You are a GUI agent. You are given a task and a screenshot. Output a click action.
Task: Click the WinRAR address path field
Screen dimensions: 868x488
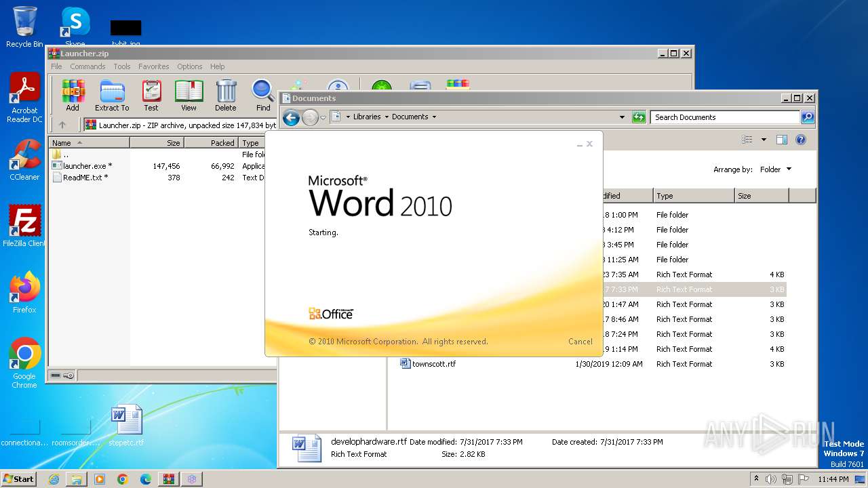[x=180, y=125]
